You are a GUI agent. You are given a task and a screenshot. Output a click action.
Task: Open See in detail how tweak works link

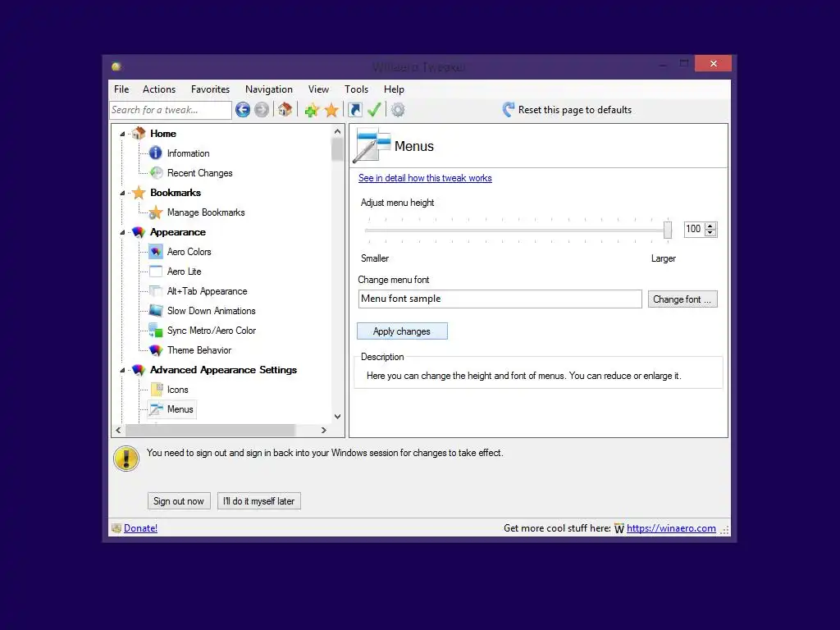pos(425,178)
